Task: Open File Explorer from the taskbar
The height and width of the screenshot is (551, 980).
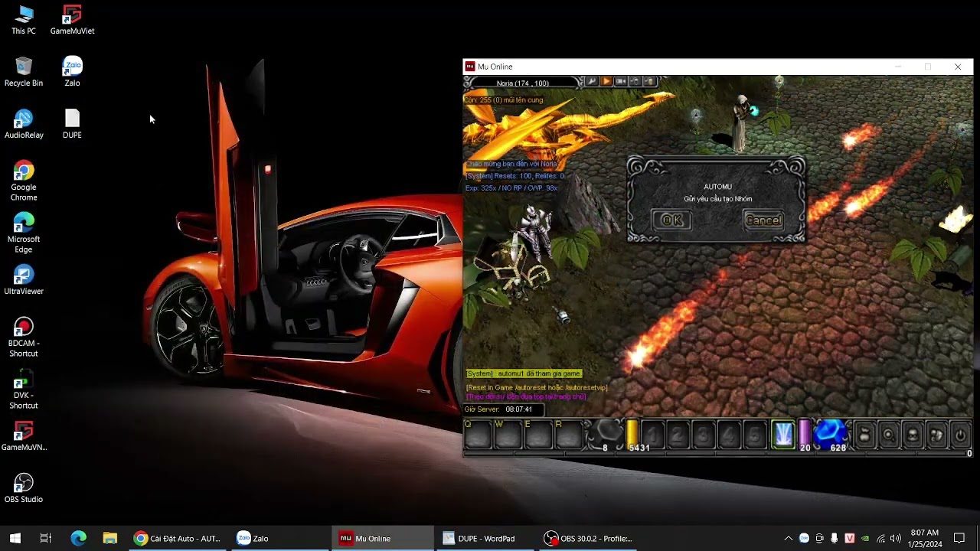Action: 110,538
